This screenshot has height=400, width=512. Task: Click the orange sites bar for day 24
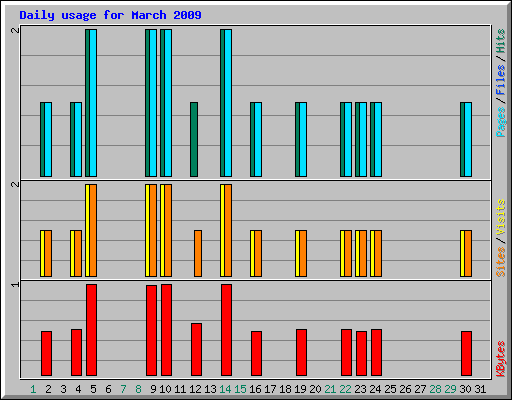[x=378, y=253]
